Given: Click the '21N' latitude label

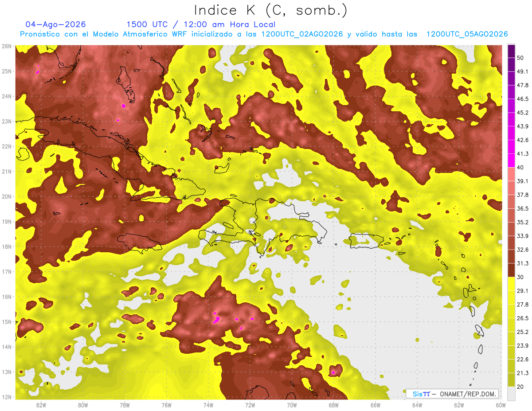Looking at the screenshot, I should (6, 171).
